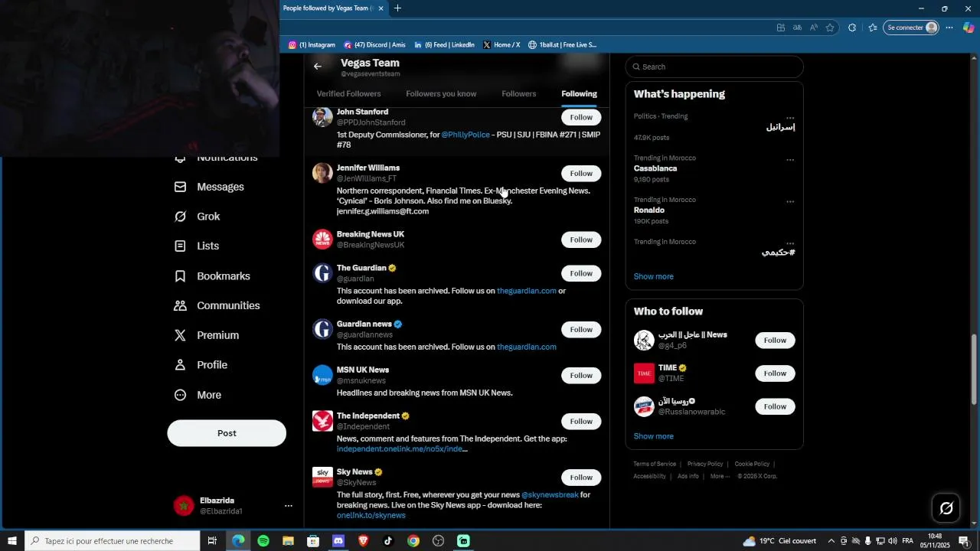Open the @PhillyPolice mention link
980x551 pixels.
coord(465,135)
